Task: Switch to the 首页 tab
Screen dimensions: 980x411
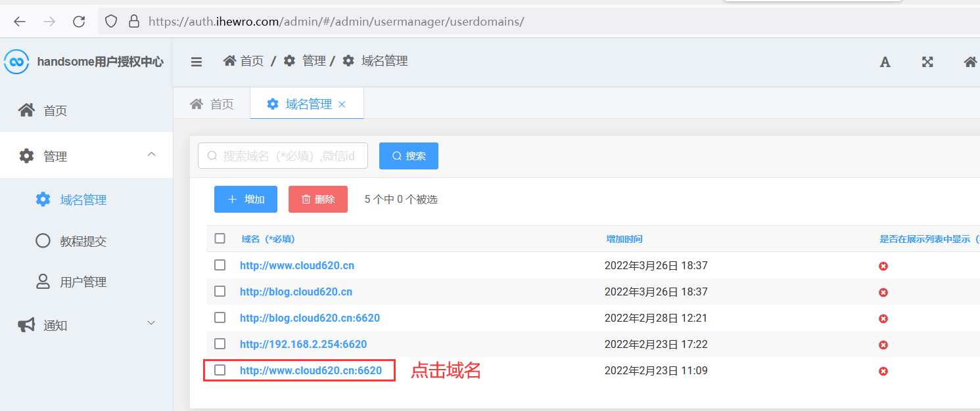Action: [x=212, y=104]
